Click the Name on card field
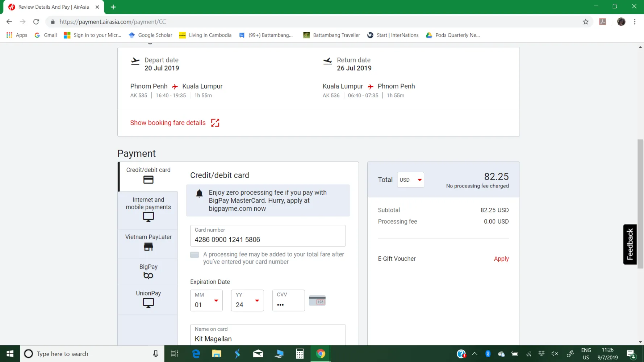 [268, 335]
